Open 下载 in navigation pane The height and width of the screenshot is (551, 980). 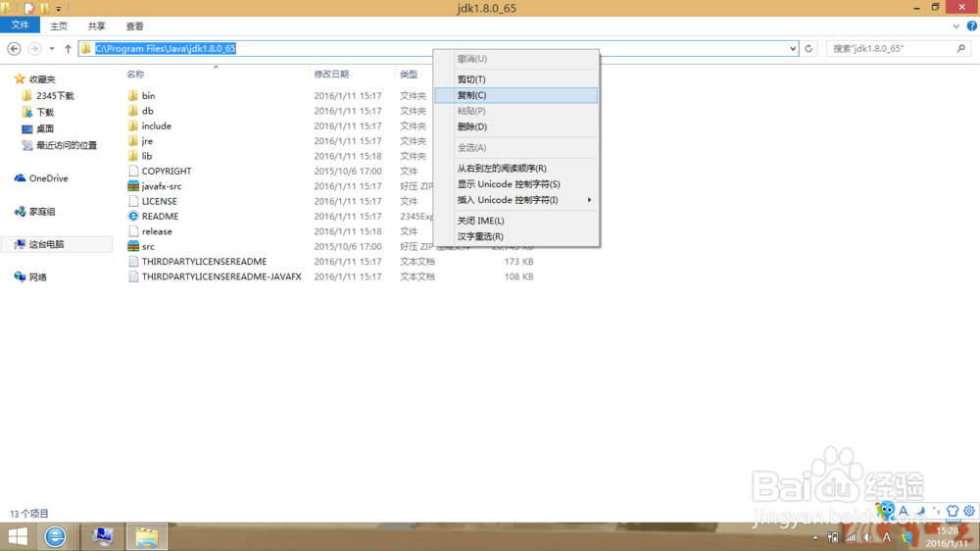(45, 112)
